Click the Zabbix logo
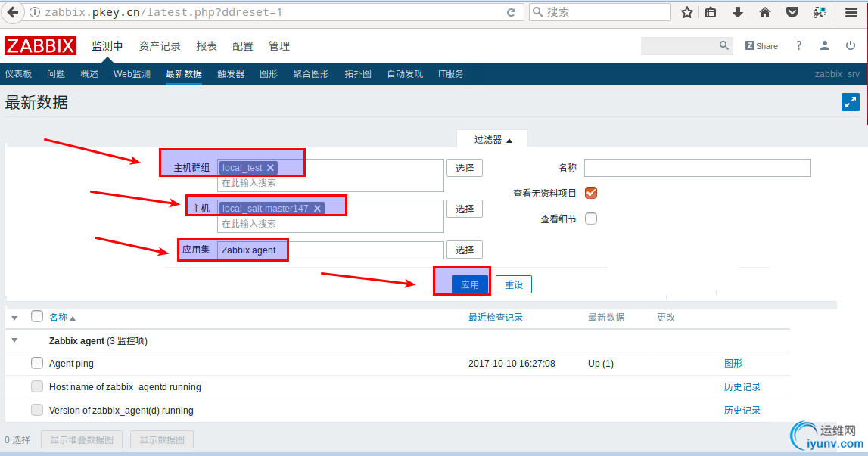This screenshot has width=868, height=456. click(40, 46)
